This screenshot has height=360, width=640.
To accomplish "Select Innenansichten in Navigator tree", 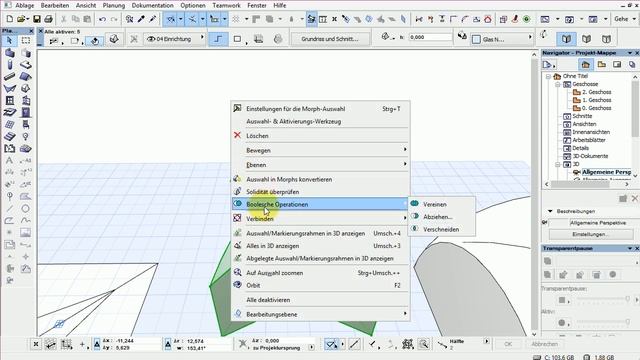I will point(591,132).
